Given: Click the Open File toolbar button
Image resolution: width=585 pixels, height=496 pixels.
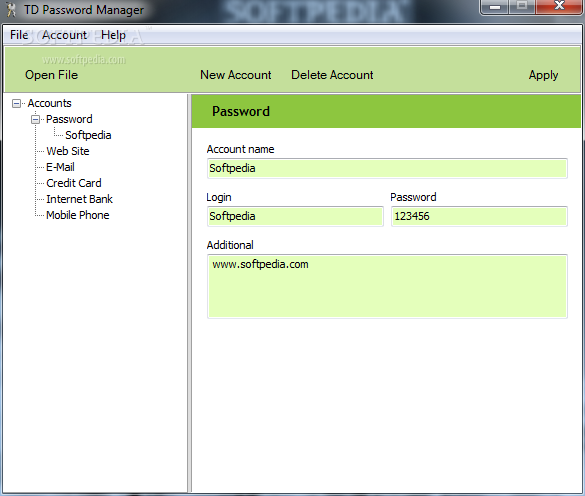Looking at the screenshot, I should point(51,75).
